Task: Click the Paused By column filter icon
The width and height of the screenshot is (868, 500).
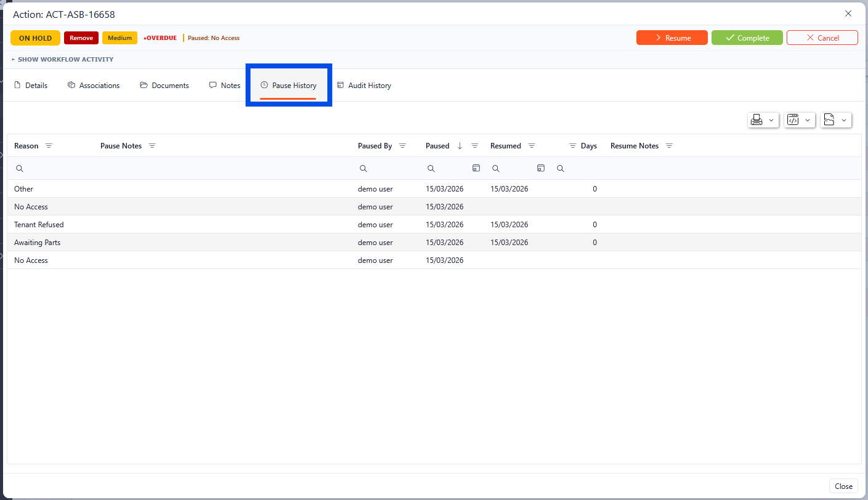Action: tap(402, 146)
